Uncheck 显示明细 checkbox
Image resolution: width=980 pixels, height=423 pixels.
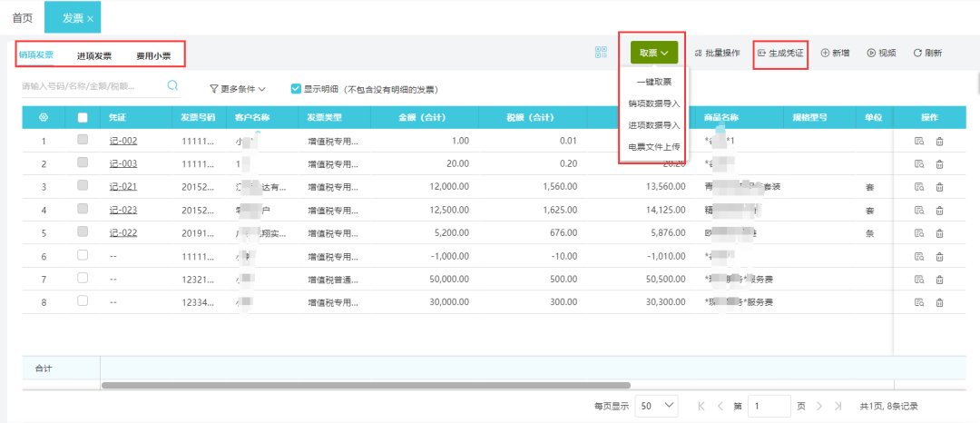coord(296,89)
